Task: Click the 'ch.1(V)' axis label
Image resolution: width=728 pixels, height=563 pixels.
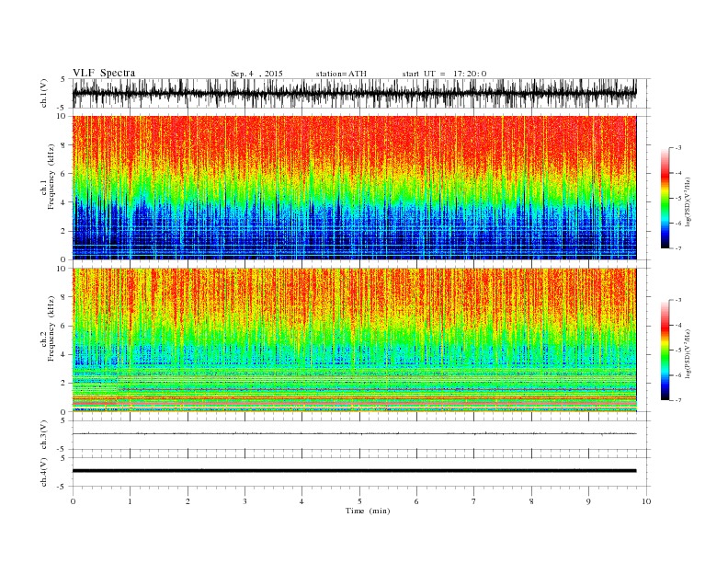Action: [44, 93]
